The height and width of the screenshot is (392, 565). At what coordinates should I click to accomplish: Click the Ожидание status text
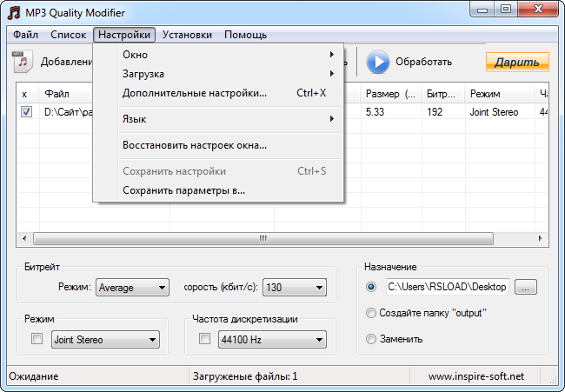click(34, 376)
